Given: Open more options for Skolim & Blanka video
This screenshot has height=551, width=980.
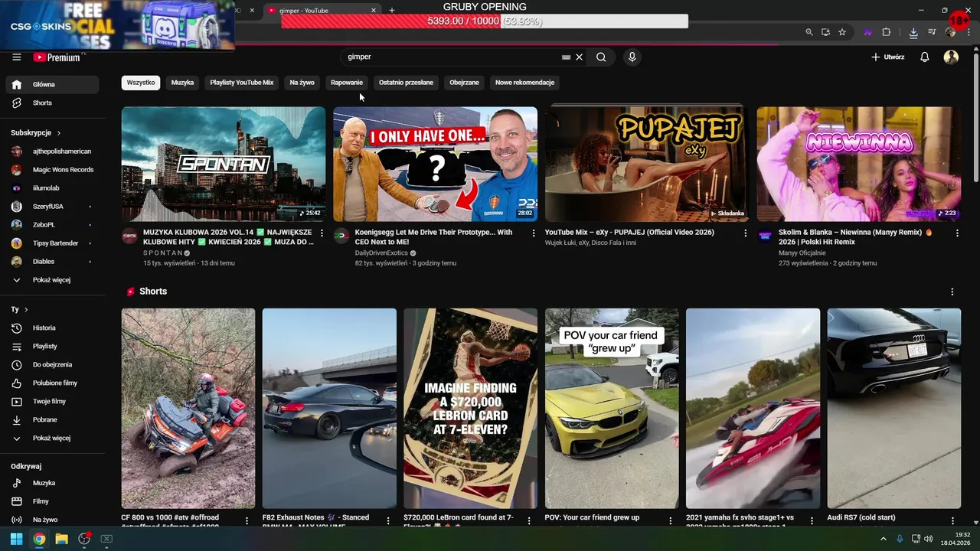Looking at the screenshot, I should (x=957, y=233).
